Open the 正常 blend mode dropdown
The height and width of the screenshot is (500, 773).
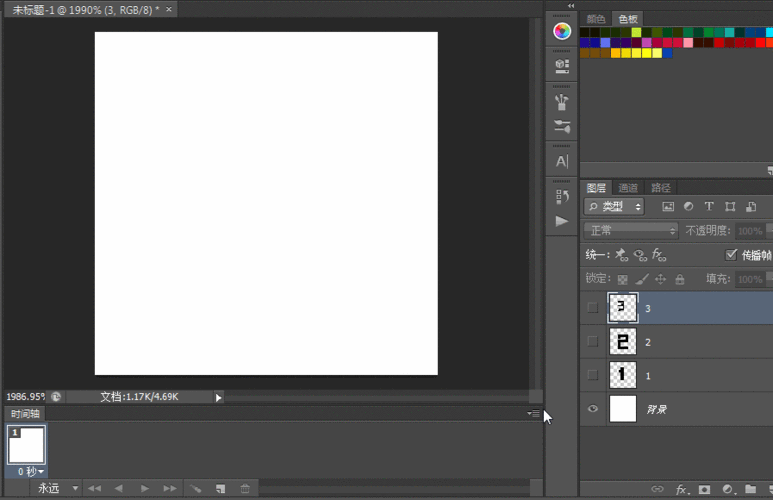(x=631, y=230)
